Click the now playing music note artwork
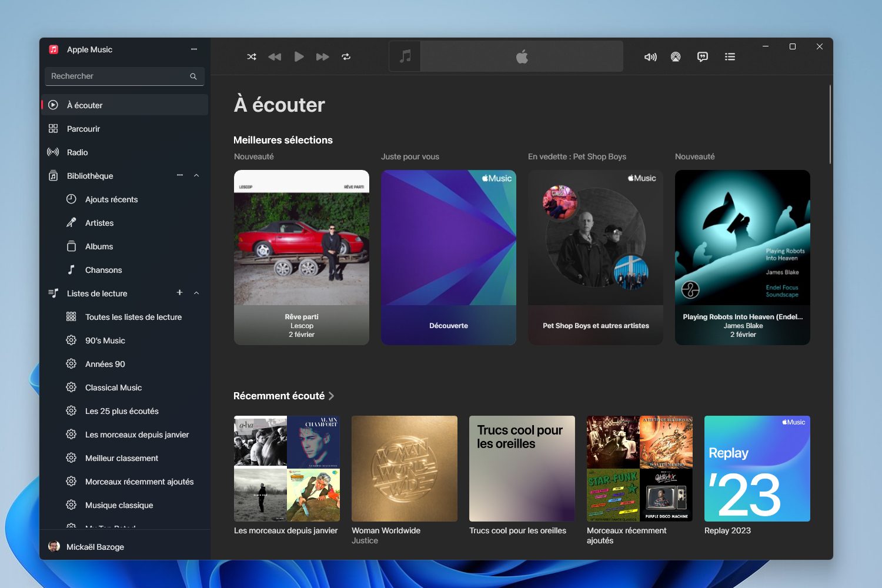This screenshot has width=882, height=588. 405,56
